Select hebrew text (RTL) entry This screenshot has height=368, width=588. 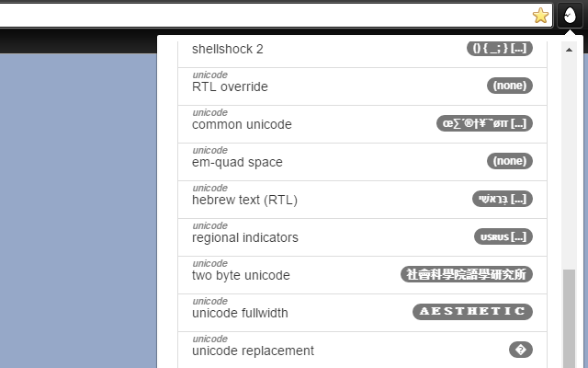[x=244, y=200]
